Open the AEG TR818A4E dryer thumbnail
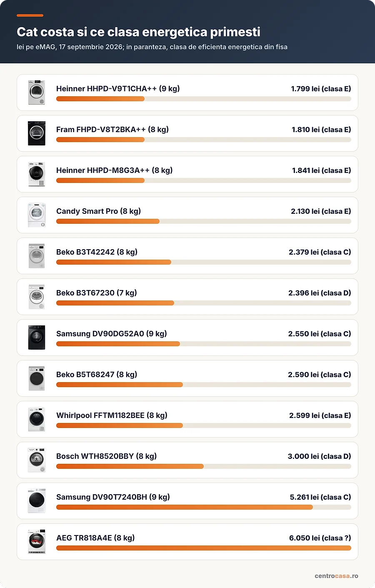375x588 pixels. pyautogui.click(x=37, y=542)
